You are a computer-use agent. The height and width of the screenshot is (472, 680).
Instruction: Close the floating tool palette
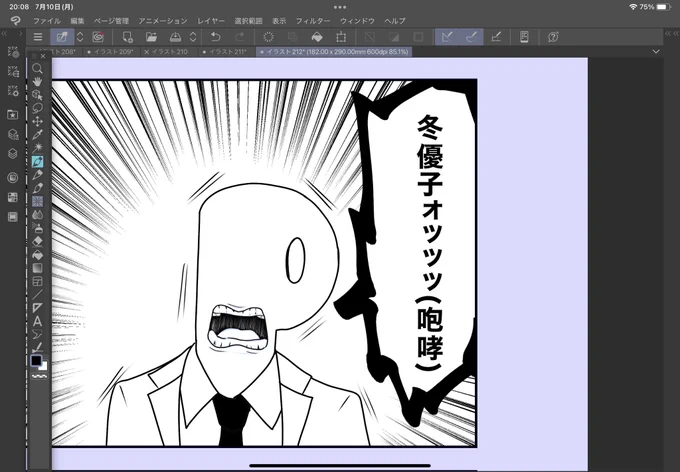click(x=43, y=56)
